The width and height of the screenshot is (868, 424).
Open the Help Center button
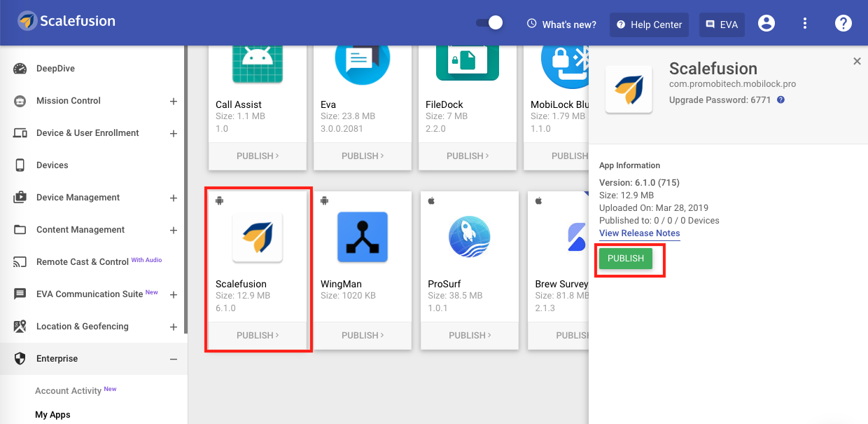pyautogui.click(x=649, y=25)
